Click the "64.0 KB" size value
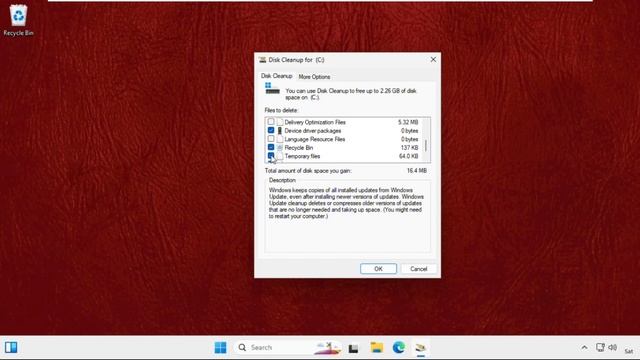The height and width of the screenshot is (360, 640). coord(409,156)
